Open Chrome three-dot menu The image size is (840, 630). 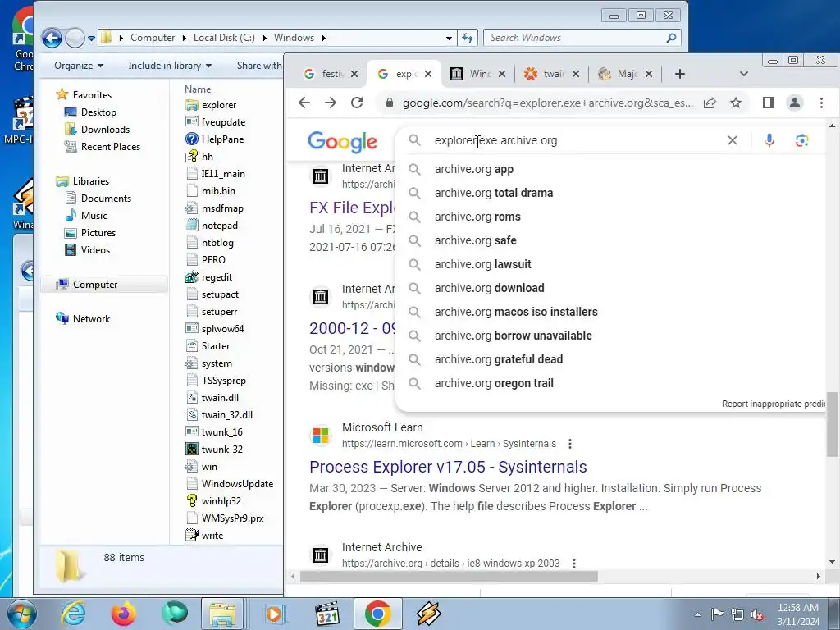(x=821, y=103)
